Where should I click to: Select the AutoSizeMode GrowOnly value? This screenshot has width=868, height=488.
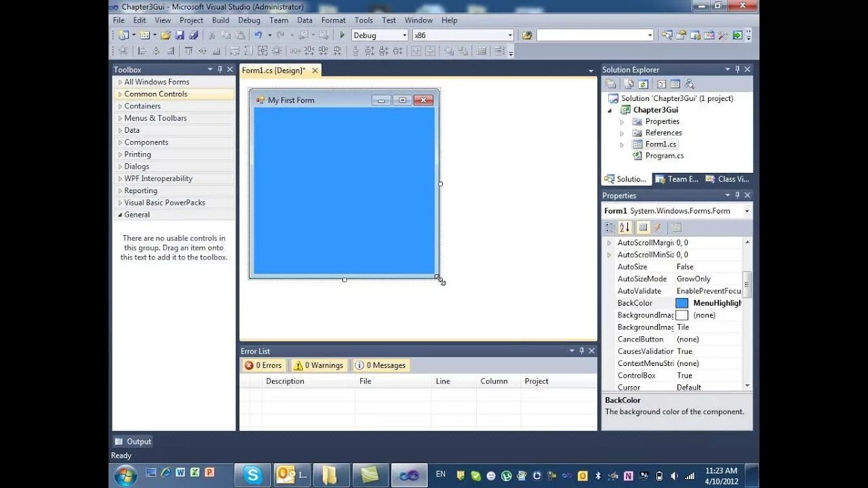coord(693,279)
